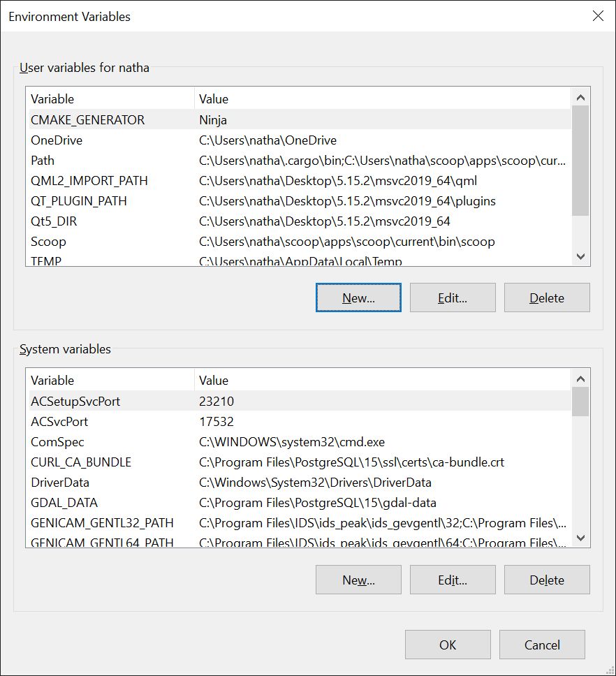Select the QT_PLUGIN_PATH variable row

pos(79,201)
